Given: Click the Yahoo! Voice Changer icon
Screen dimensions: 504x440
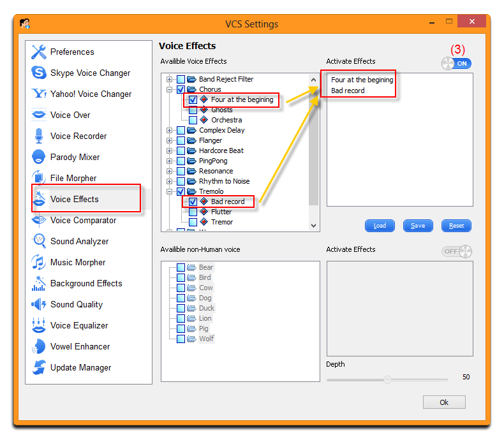Looking at the screenshot, I should (39, 94).
